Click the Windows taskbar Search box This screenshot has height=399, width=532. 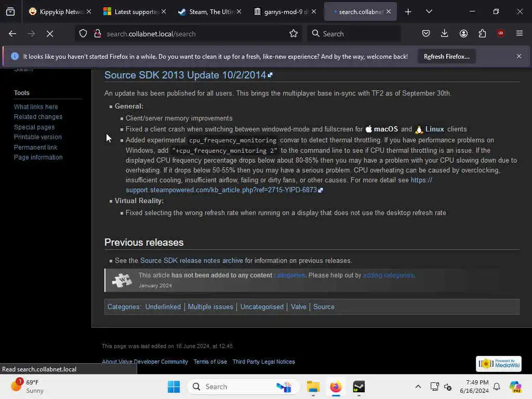[x=244, y=387]
